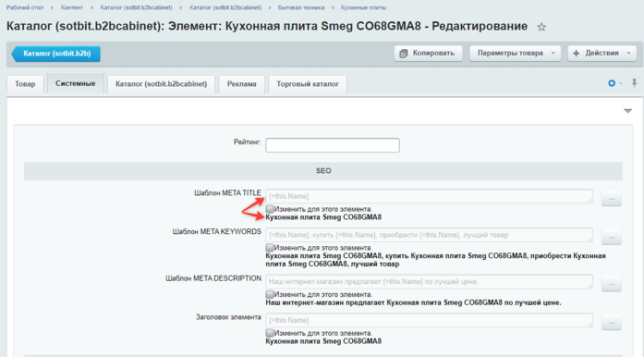Collapse the section using the triangle arrow
This screenshot has width=644, height=357.
627,111
